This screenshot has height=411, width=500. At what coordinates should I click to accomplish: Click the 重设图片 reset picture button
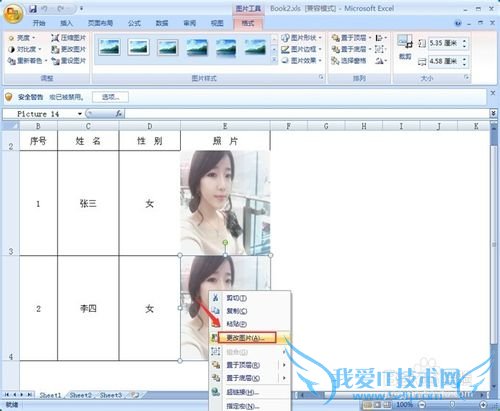(x=69, y=61)
